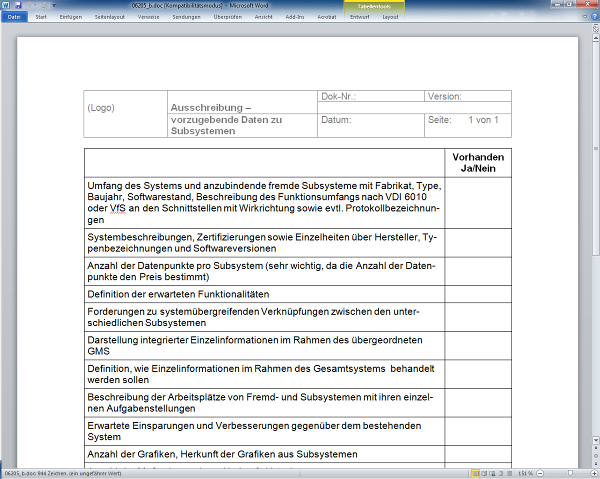Image resolution: width=600 pixels, height=479 pixels.
Task: Click the Undo icon in the title bar
Action: (x=27, y=5)
